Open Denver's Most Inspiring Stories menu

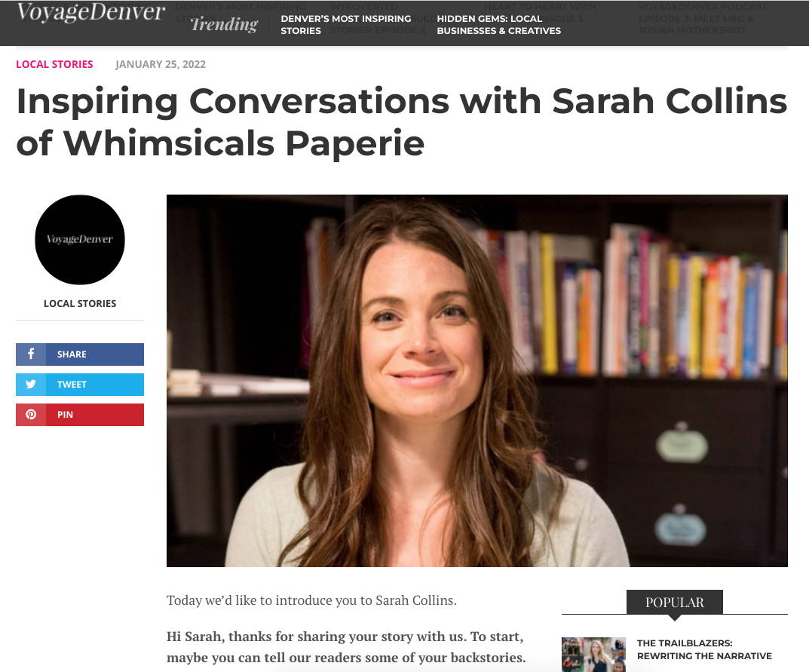click(x=345, y=25)
